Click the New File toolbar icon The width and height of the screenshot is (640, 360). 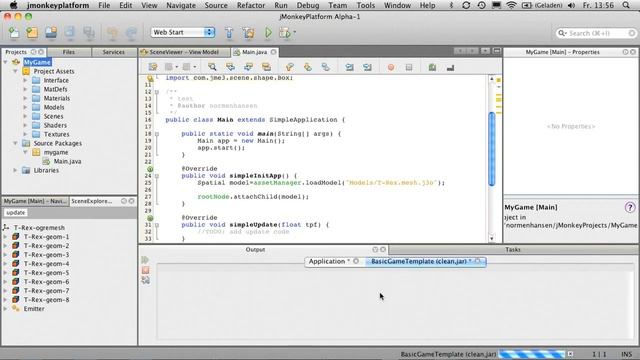[14, 33]
